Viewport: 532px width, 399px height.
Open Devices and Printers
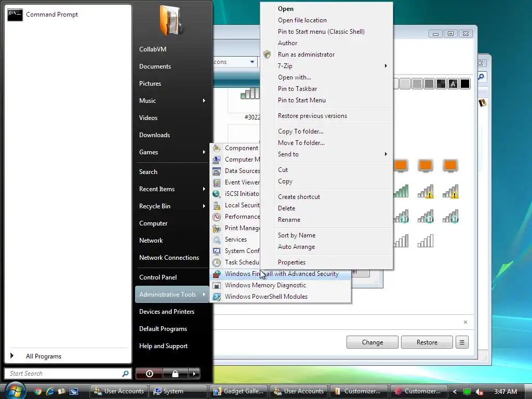tap(167, 312)
